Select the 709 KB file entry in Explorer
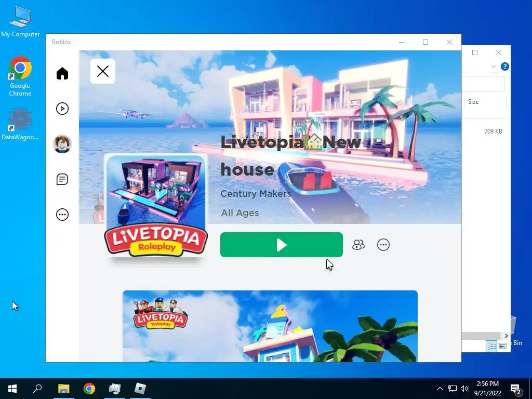 [x=493, y=131]
